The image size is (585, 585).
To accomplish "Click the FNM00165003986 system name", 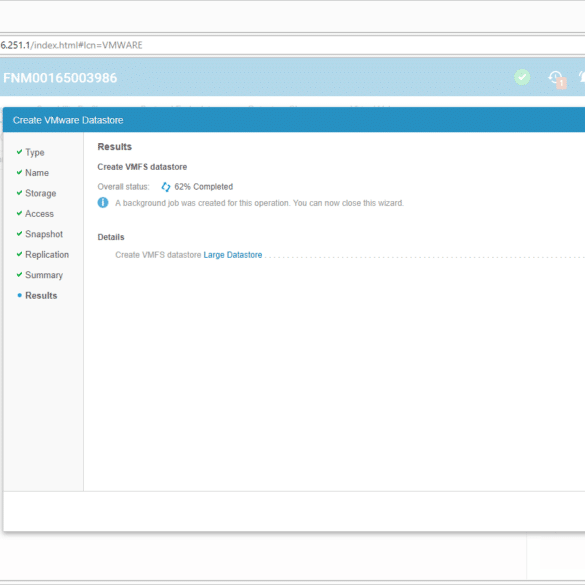I will [60, 78].
